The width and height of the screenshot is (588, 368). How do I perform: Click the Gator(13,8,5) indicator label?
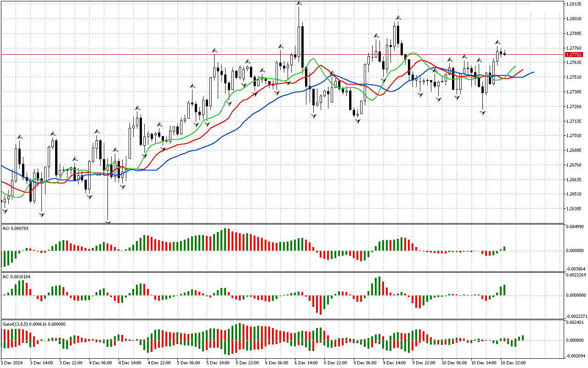pos(34,324)
